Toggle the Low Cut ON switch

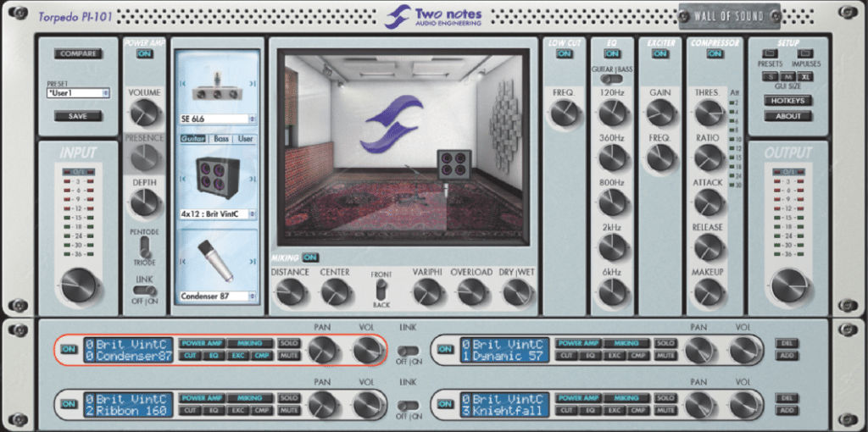tap(564, 53)
